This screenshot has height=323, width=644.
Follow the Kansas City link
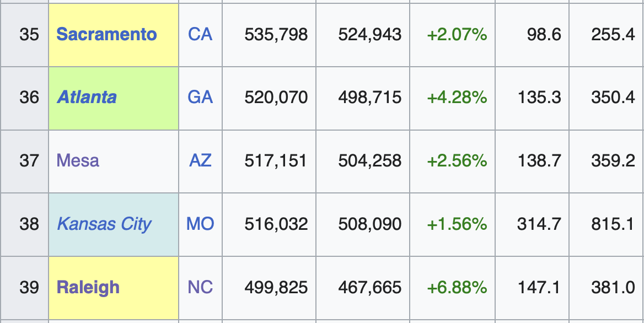click(104, 224)
